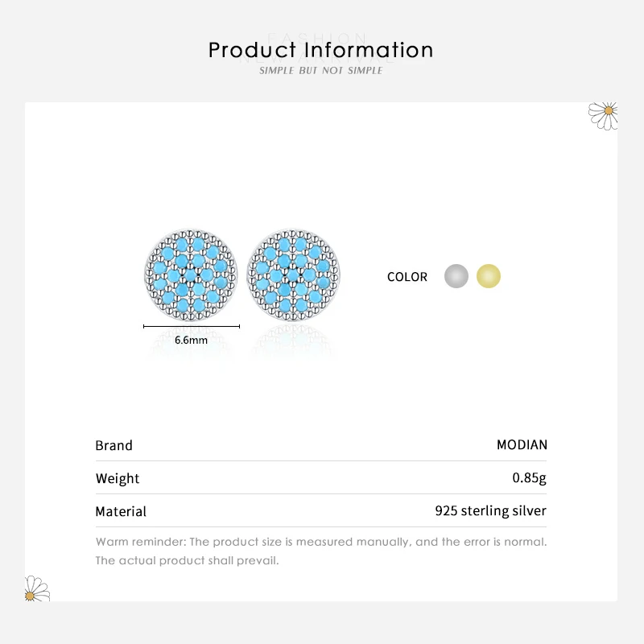Click 'The actual product shall prevail' text
Viewport: 644px width, 644px height.
pos(187,560)
